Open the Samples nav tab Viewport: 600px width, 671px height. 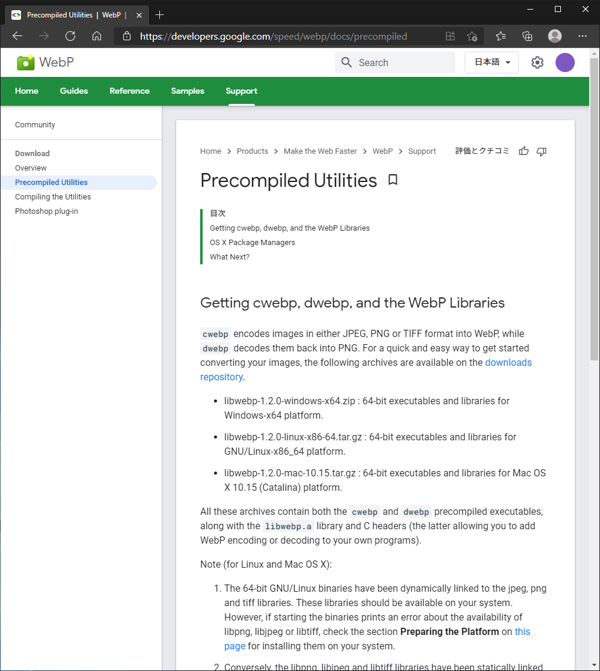pos(187,91)
